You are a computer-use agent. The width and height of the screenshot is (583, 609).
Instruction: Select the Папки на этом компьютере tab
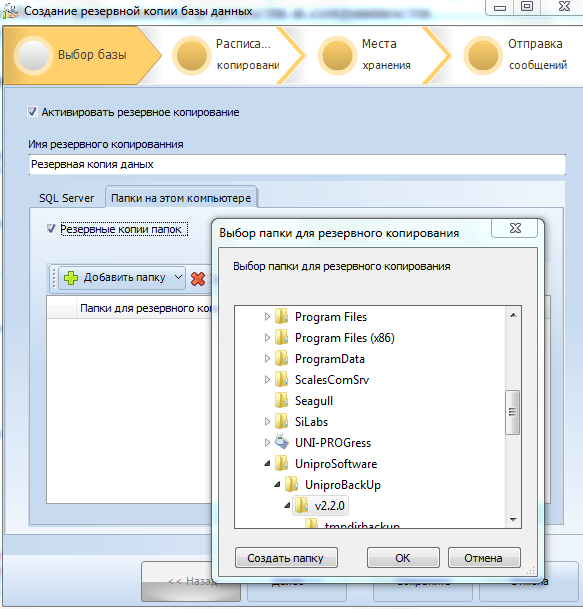pyautogui.click(x=181, y=198)
